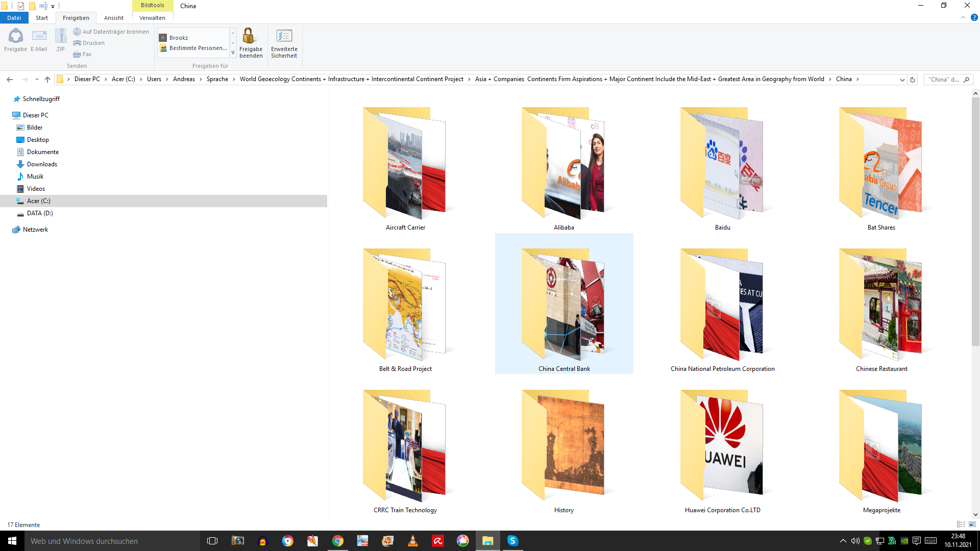Viewport: 980px width, 551px height.
Task: Open Erweiterte Sicherheit settings
Action: click(x=284, y=43)
